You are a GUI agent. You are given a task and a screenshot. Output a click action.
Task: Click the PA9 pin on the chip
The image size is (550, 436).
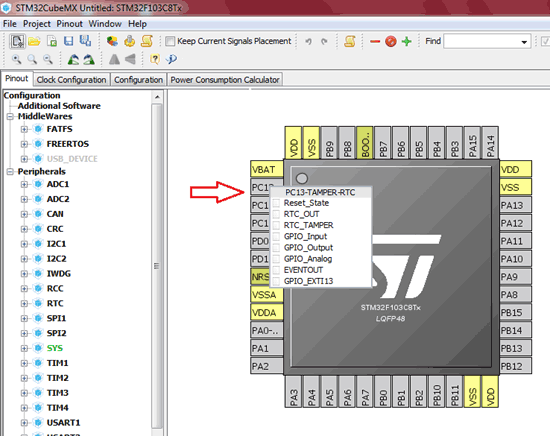516,277
